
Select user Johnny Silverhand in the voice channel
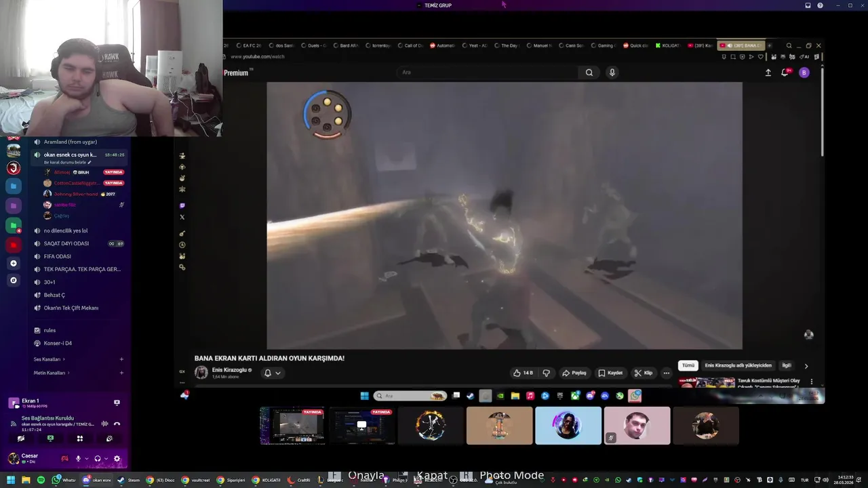click(x=75, y=194)
